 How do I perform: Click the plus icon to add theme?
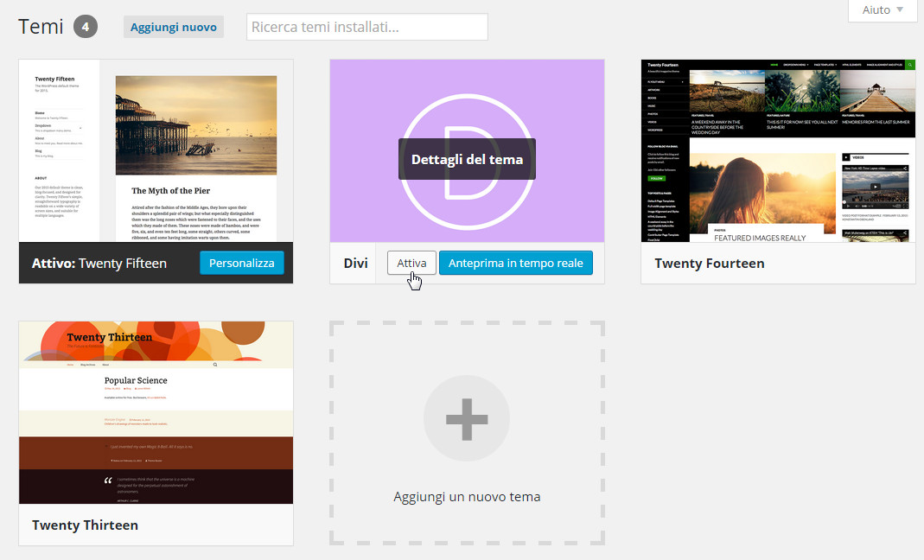tap(467, 419)
